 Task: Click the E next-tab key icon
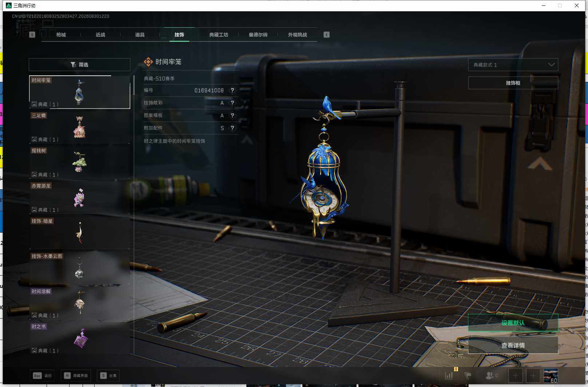(326, 35)
